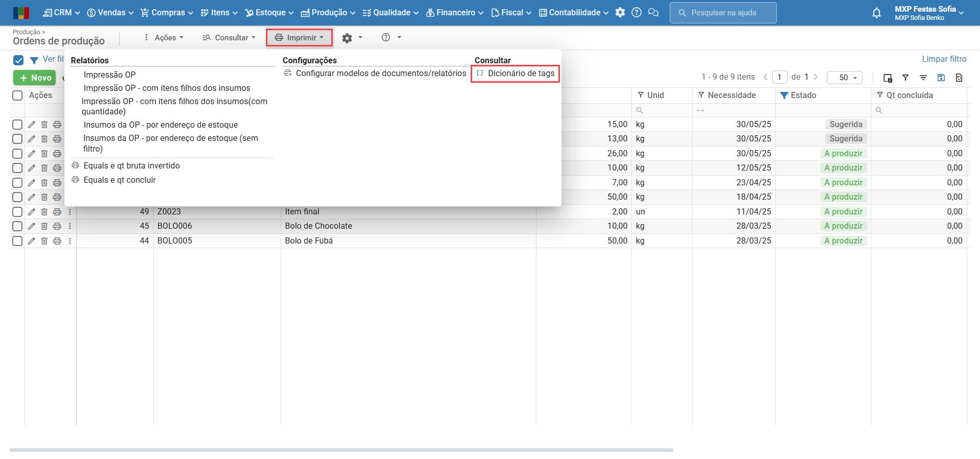Select the Bolo de Chocolate row checkbox
Viewport: 980px width, 459px height.
point(17,226)
